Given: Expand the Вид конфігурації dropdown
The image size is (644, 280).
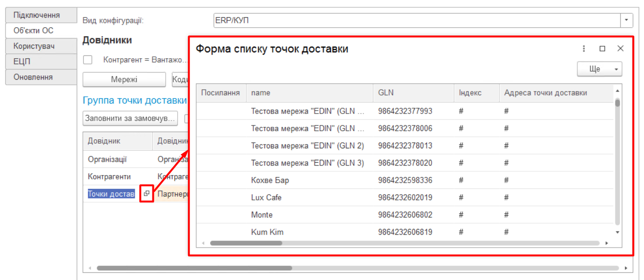Looking at the screenshot, I should (626, 21).
